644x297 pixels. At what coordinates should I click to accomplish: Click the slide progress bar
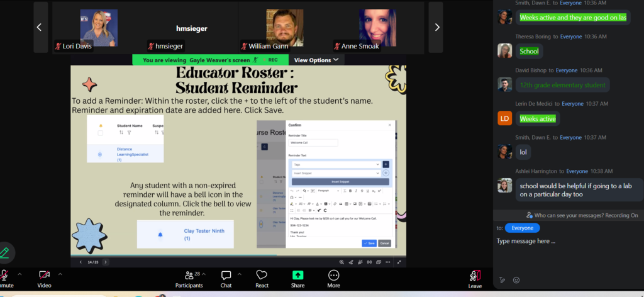coord(238,255)
